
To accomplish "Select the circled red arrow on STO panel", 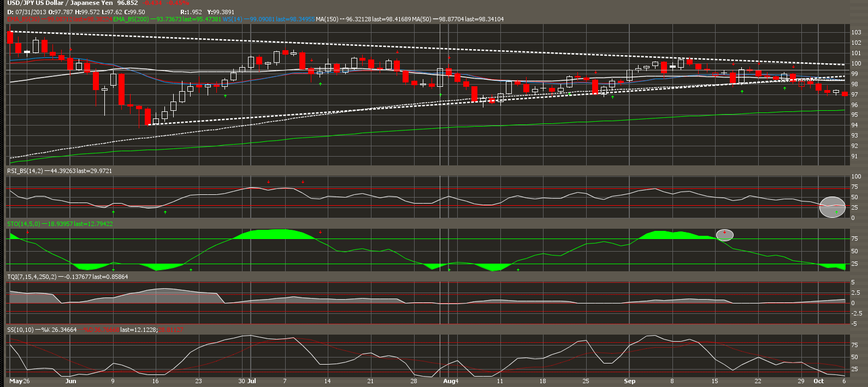I will pyautogui.click(x=725, y=235).
